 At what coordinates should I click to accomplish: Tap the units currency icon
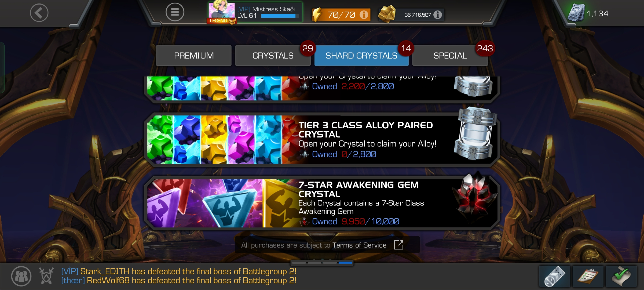click(576, 13)
